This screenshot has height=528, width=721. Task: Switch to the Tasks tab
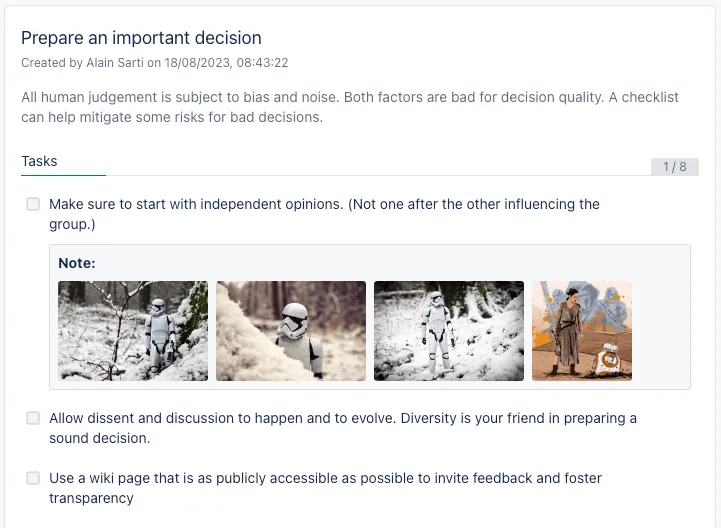point(40,161)
